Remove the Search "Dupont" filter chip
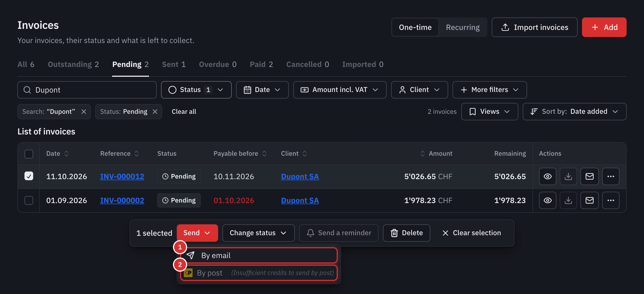 click(x=84, y=112)
